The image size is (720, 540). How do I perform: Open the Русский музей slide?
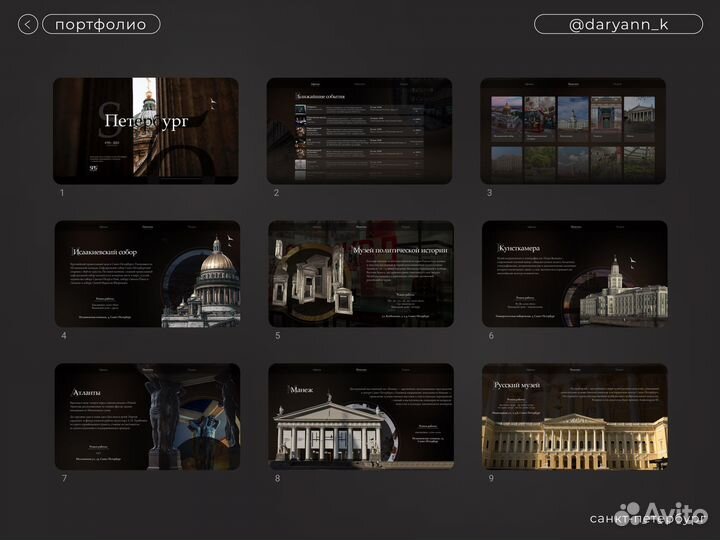[573, 416]
